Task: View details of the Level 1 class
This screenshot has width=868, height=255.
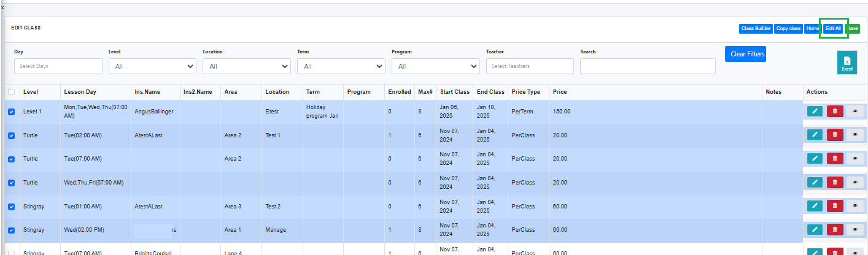Action: coord(855,111)
